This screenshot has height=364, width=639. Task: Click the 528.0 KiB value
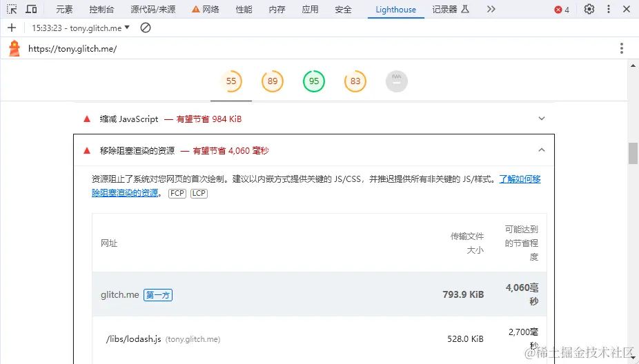465,338
